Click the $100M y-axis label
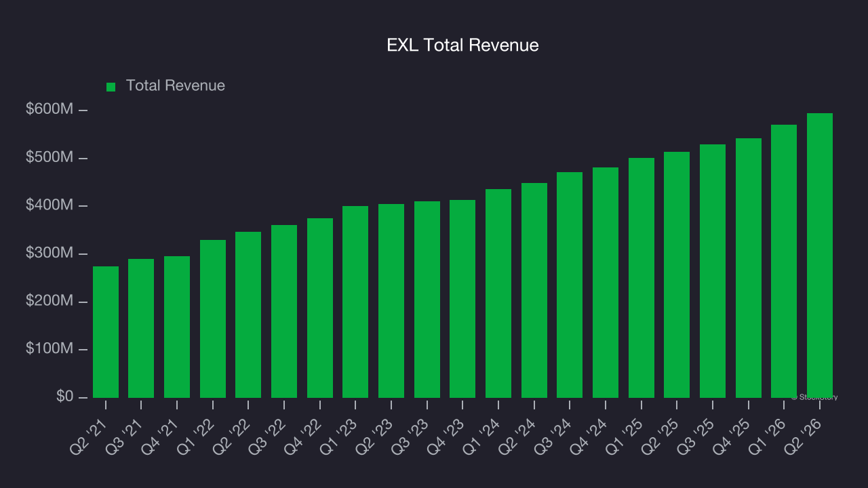 (x=50, y=349)
